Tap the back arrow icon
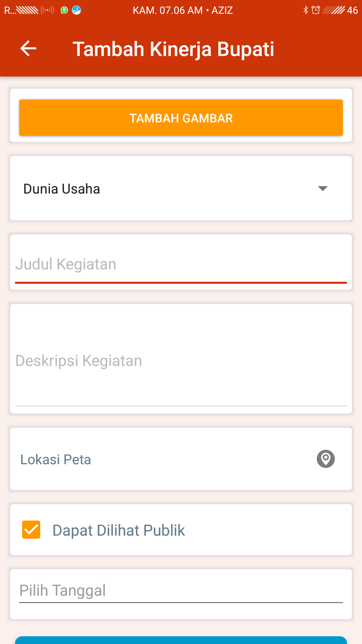Screen dimensions: 362x644 [28, 49]
